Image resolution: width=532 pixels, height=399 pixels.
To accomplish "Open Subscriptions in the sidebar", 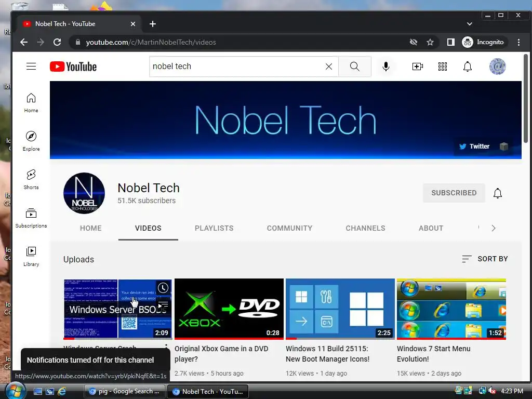I will point(31,218).
